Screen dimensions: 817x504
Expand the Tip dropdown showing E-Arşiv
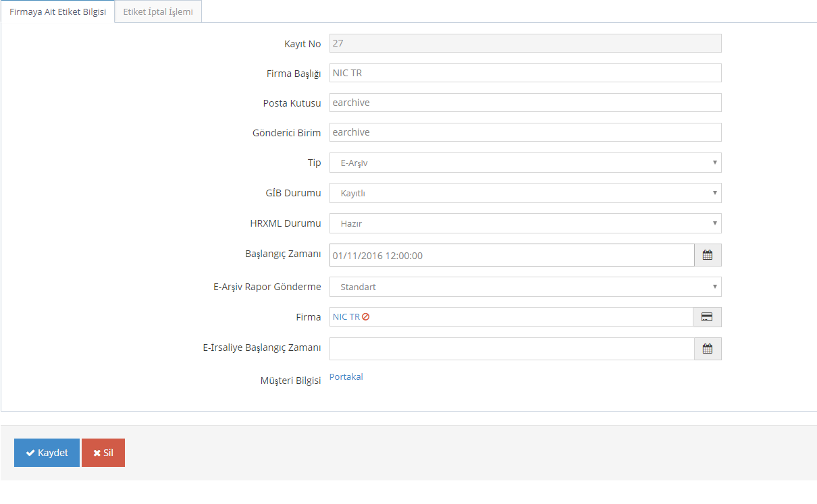[525, 163]
